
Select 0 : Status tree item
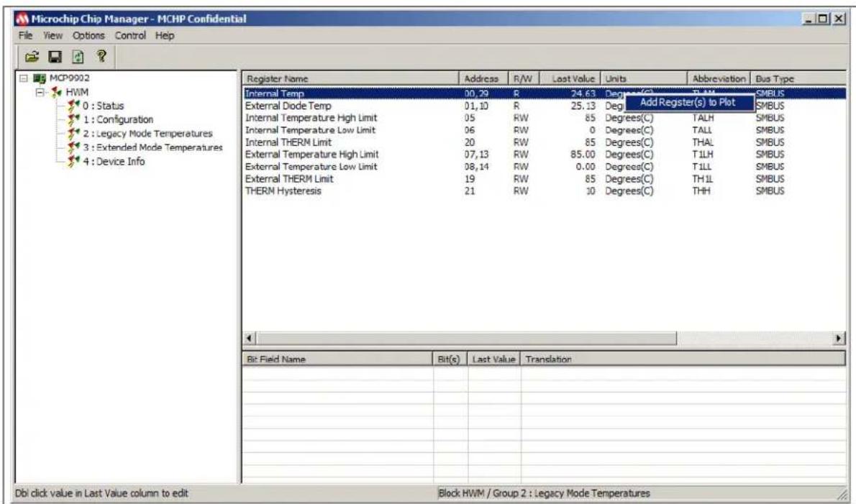point(103,106)
